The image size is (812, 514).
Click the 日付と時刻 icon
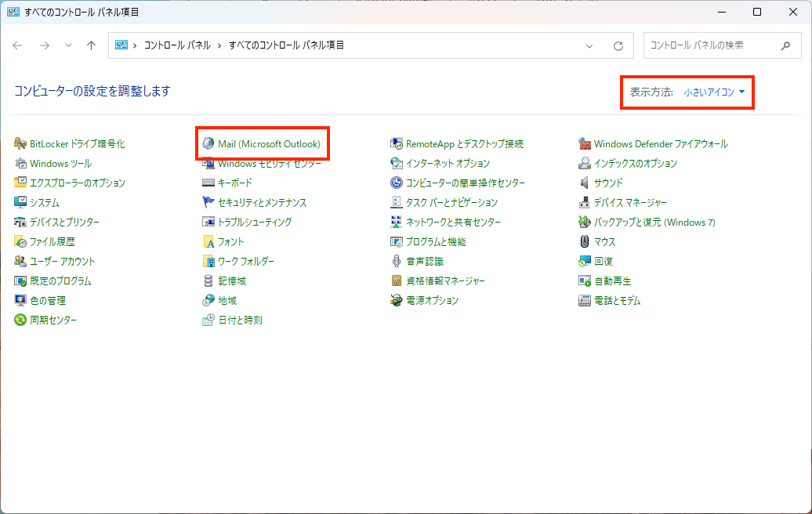[208, 320]
